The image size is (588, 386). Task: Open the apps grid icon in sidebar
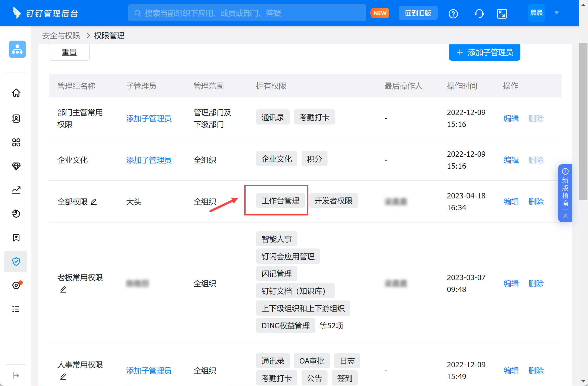(x=16, y=142)
